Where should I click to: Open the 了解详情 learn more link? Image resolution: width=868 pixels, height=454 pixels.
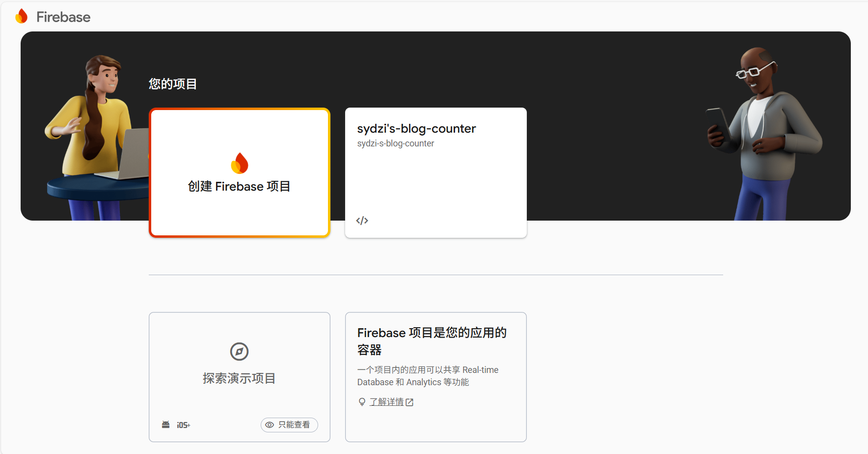(x=386, y=402)
